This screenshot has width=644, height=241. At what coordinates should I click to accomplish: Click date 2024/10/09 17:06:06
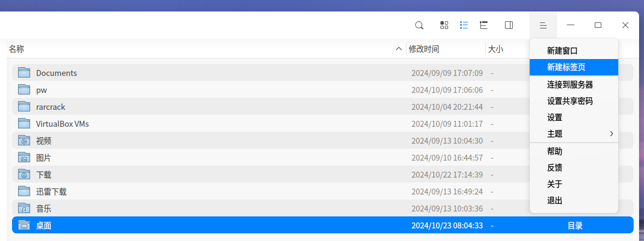point(447,90)
